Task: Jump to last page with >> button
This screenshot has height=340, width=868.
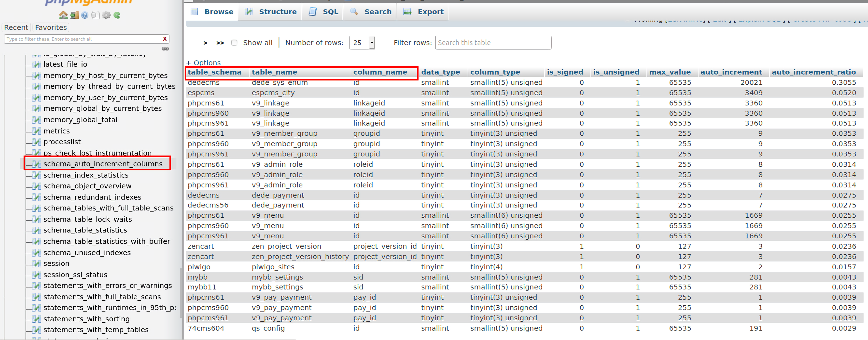Action: (x=220, y=43)
